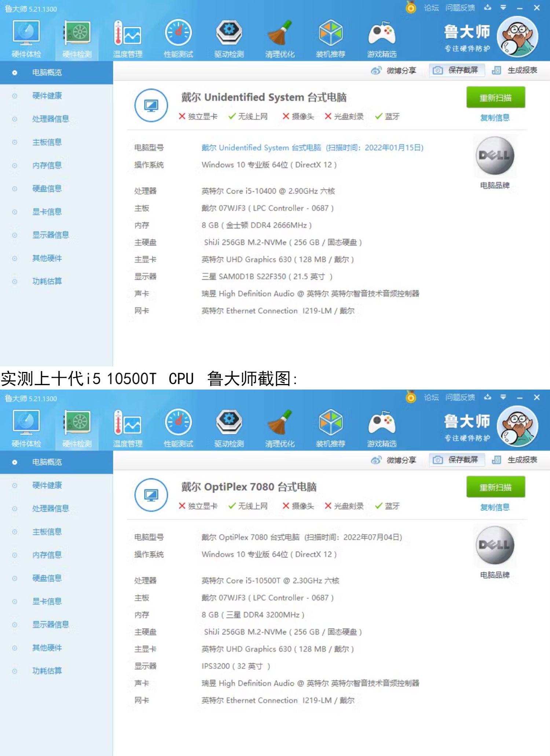
Task: Click the 鲁大师 mascot avatar in the OptiPlex 7080 window
Action: [x=517, y=426]
